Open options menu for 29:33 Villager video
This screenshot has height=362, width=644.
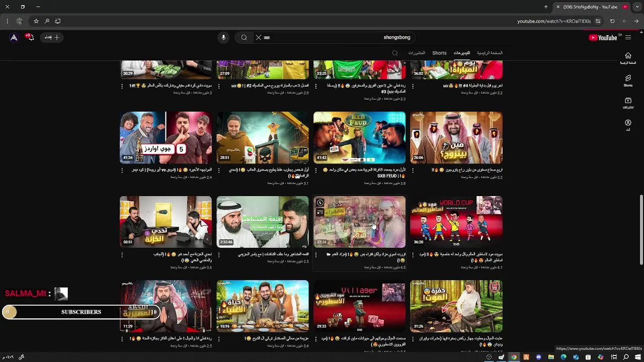[x=315, y=339]
